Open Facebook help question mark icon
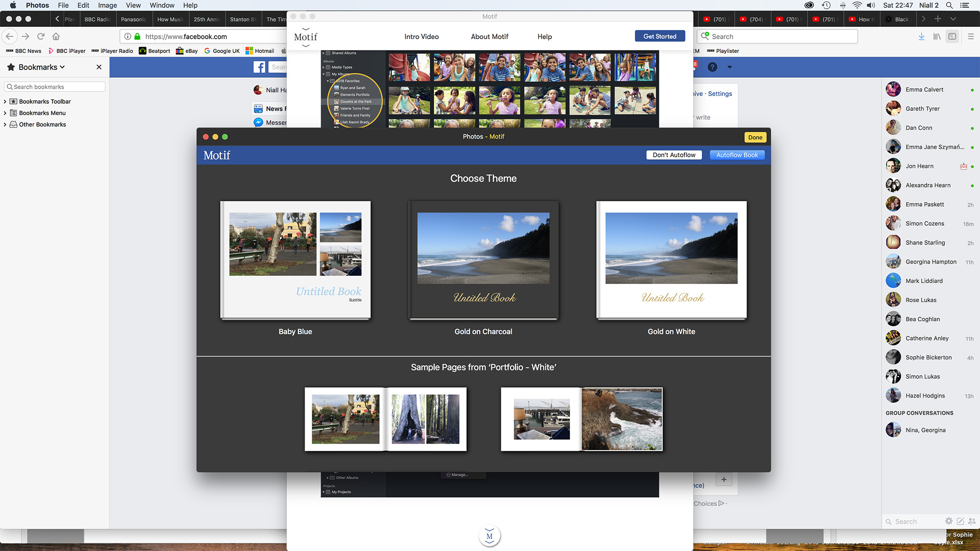The width and height of the screenshot is (980, 551). [x=712, y=67]
